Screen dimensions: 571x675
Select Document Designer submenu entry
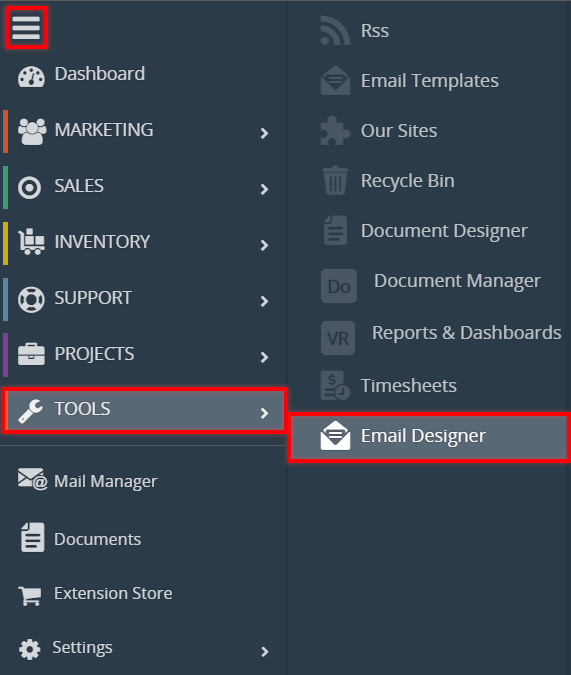click(444, 231)
